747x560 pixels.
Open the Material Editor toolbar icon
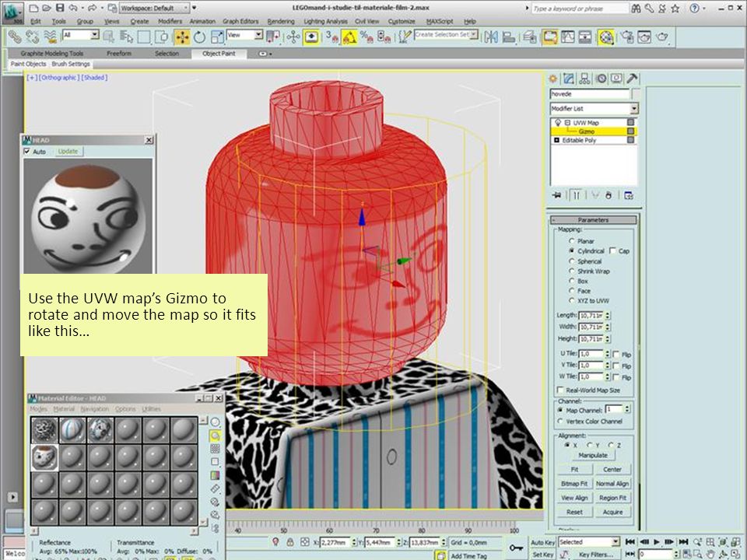pyautogui.click(x=606, y=37)
